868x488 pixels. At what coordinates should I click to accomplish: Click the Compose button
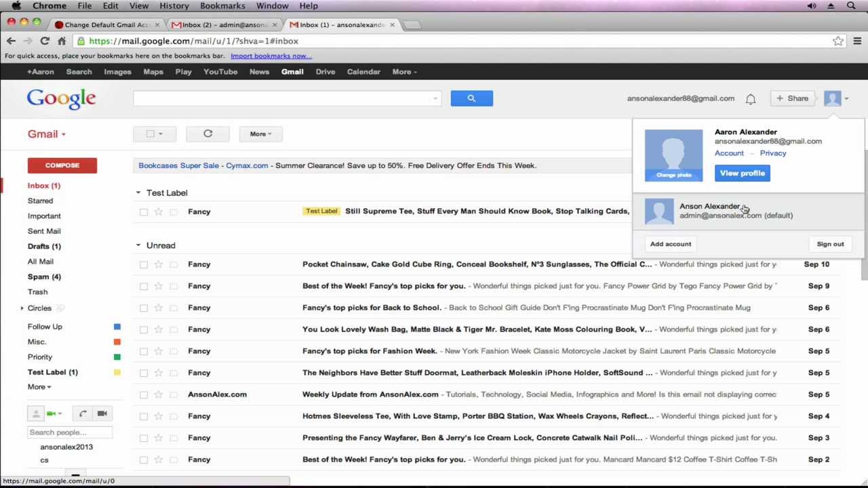[62, 165]
